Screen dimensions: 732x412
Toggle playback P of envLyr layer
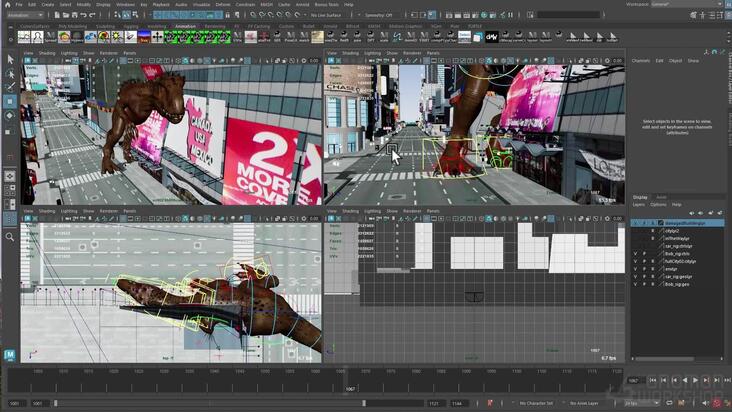tap(644, 269)
